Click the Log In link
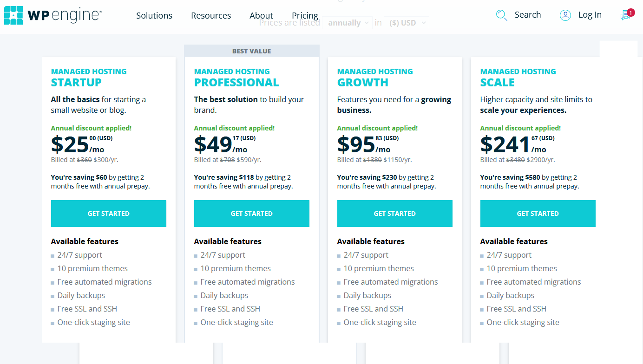643x364 pixels. (x=590, y=14)
